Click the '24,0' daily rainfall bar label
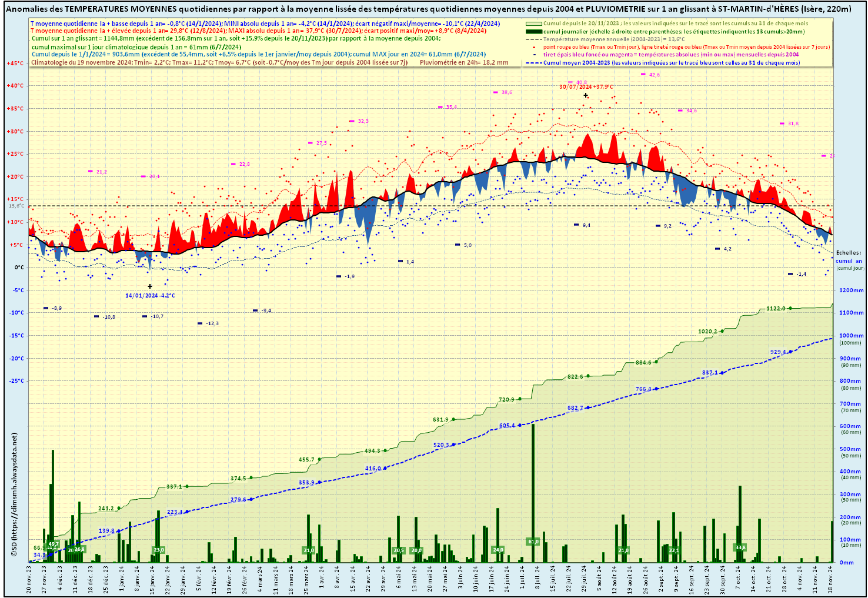868x598 pixels. (498, 549)
